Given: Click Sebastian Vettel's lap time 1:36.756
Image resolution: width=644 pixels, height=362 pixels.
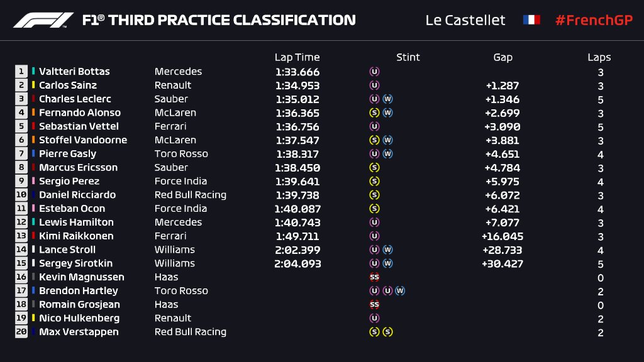Looking at the screenshot, I should coord(297,126).
